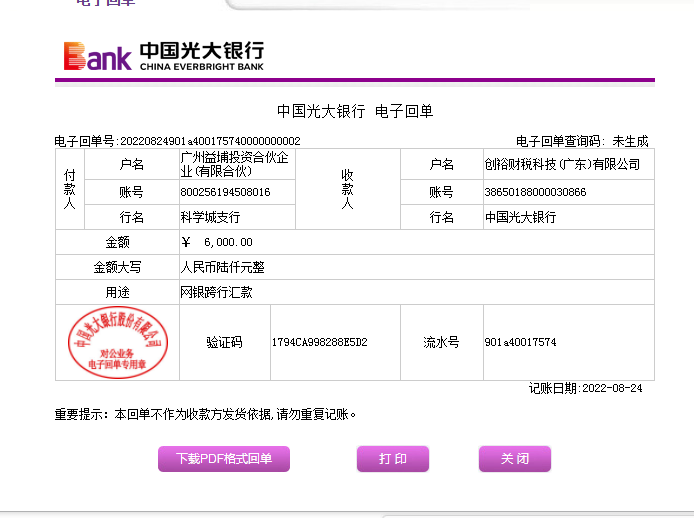Select payee name 创裕财税科技(广东)有限公司
694x518 pixels.
[x=562, y=164]
